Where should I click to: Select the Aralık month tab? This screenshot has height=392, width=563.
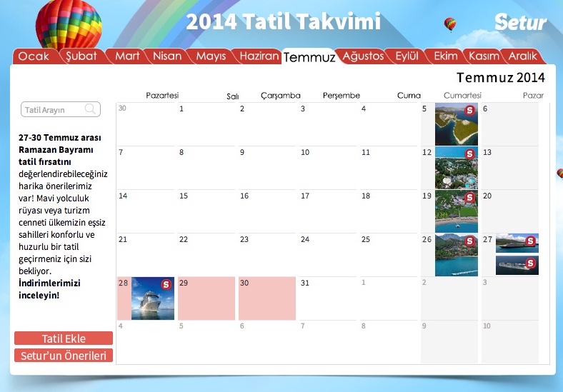coord(522,56)
